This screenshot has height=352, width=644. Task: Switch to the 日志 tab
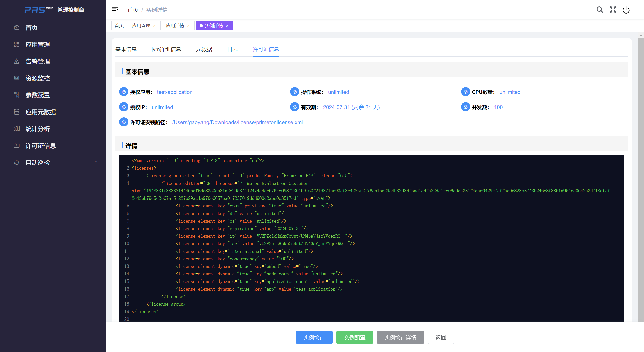pos(232,49)
